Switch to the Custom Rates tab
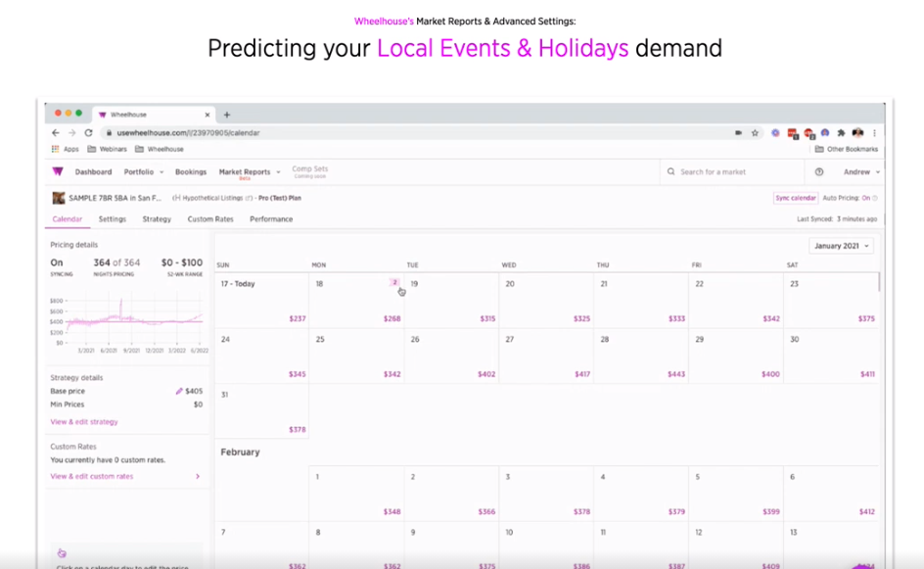Image resolution: width=924 pixels, height=569 pixels. [x=210, y=218]
